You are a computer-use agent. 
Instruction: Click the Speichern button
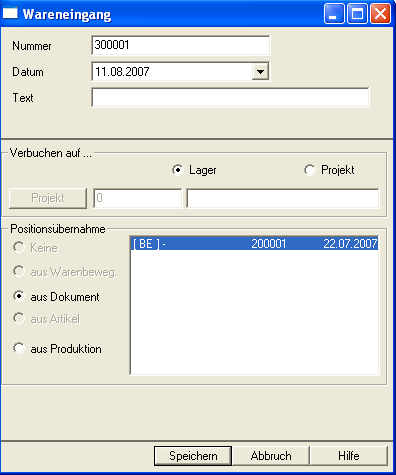point(193,456)
